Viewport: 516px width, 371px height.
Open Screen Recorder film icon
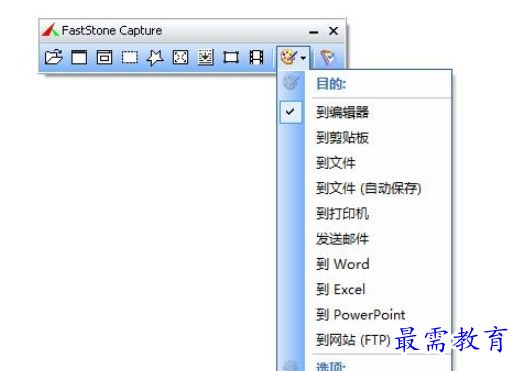(256, 57)
